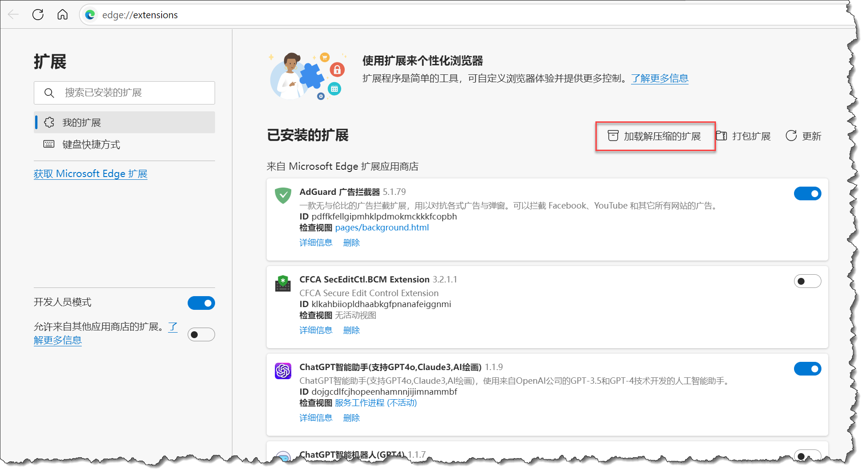Click the search magnifier icon
Image resolution: width=868 pixels, height=475 pixels.
click(49, 93)
